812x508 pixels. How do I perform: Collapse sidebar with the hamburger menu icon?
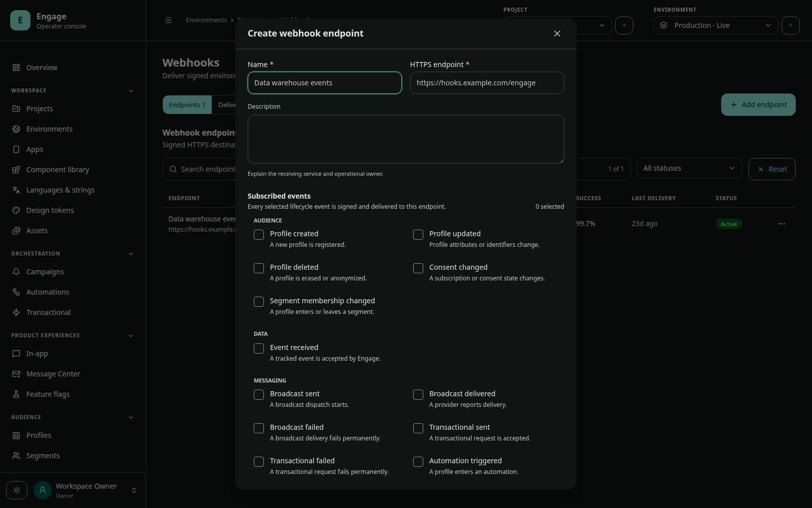point(168,20)
